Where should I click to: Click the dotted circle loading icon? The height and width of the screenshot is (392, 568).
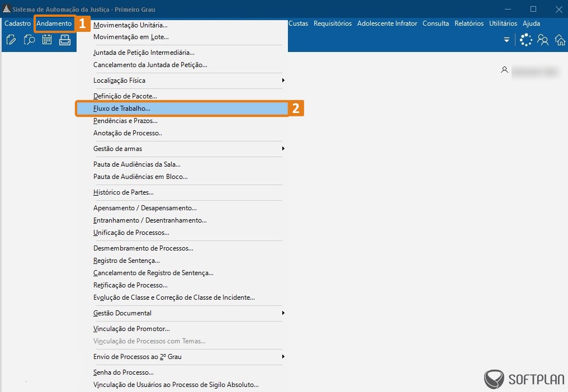pos(526,40)
